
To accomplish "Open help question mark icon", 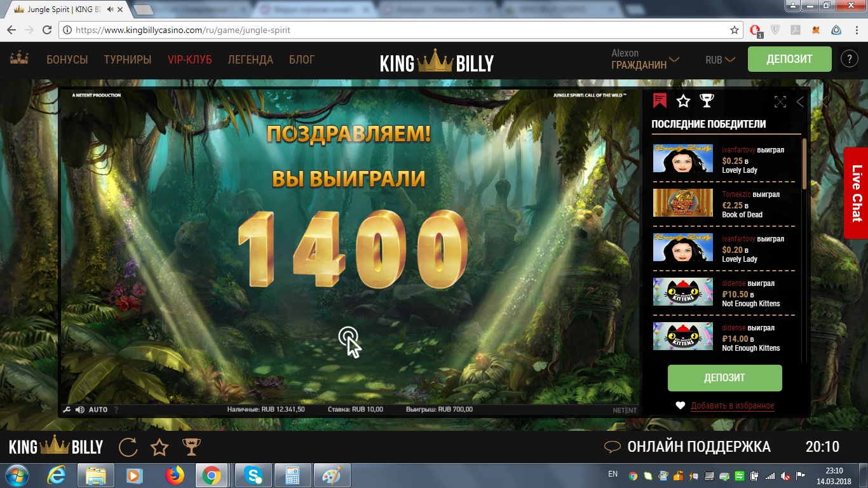I will [849, 59].
